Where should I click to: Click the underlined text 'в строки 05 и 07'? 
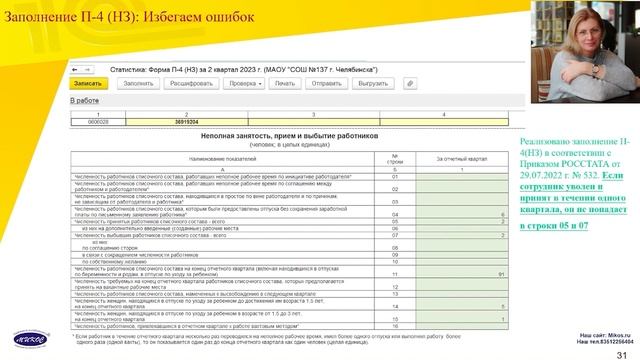pyautogui.click(x=554, y=226)
